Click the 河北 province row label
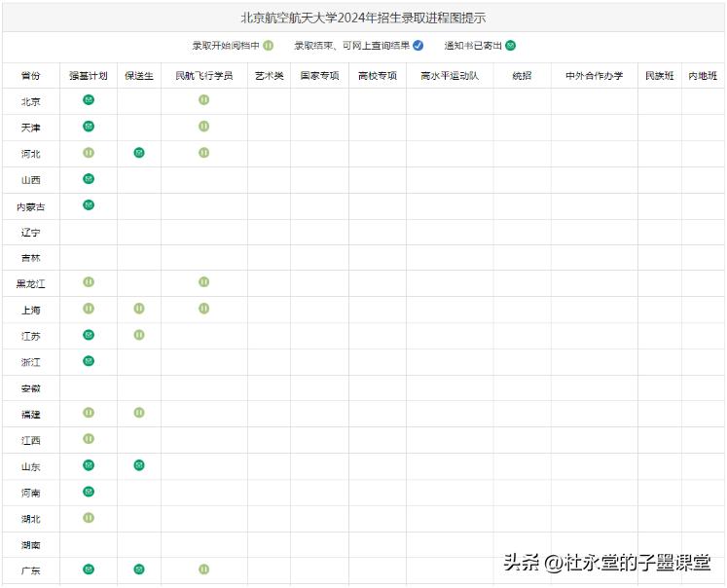Screen dimensions: 727x588 (31, 154)
